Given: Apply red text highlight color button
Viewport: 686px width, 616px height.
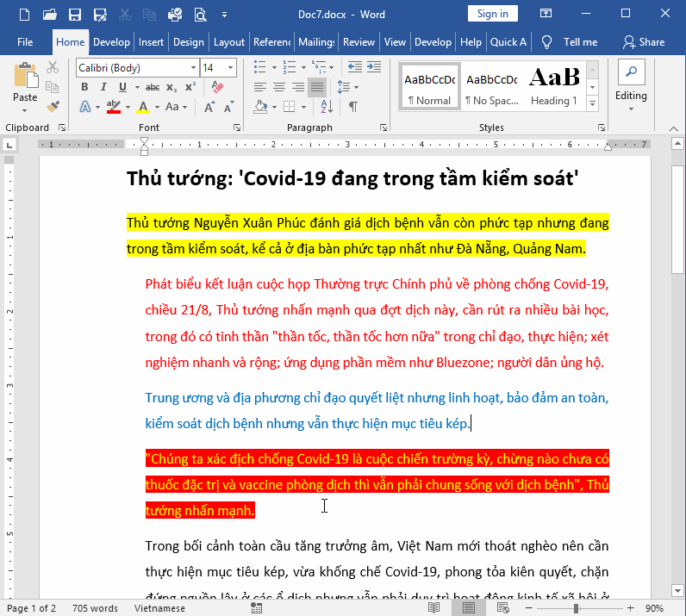Looking at the screenshot, I should coord(113,106).
